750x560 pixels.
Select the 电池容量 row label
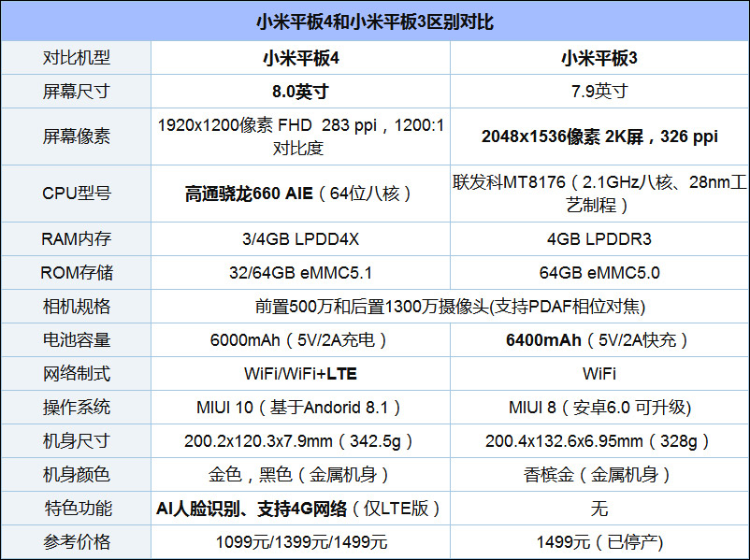pos(77,340)
